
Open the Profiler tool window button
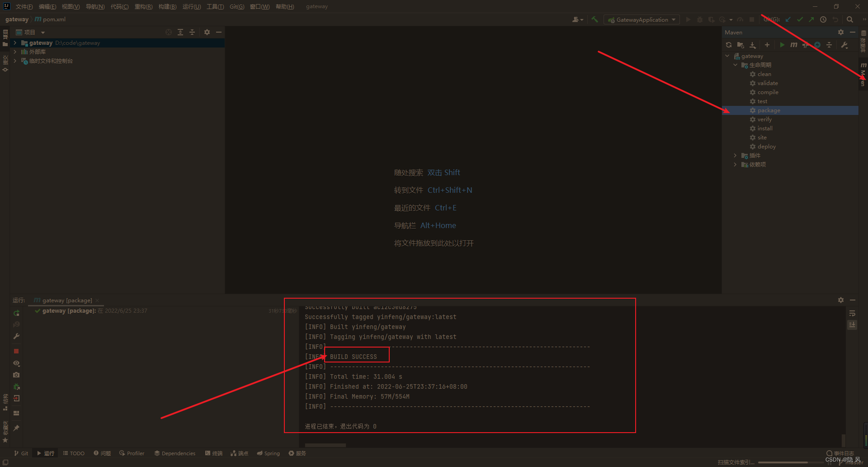(132, 453)
